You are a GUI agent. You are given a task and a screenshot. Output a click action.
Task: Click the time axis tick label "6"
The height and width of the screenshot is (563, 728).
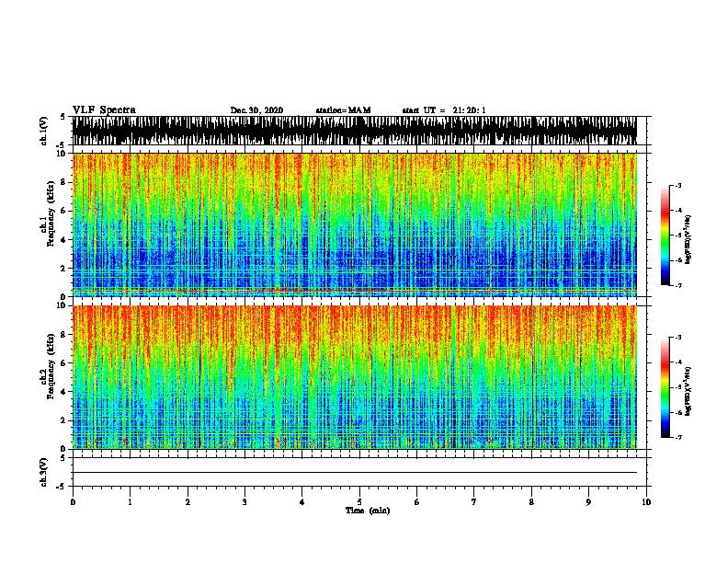tap(416, 502)
